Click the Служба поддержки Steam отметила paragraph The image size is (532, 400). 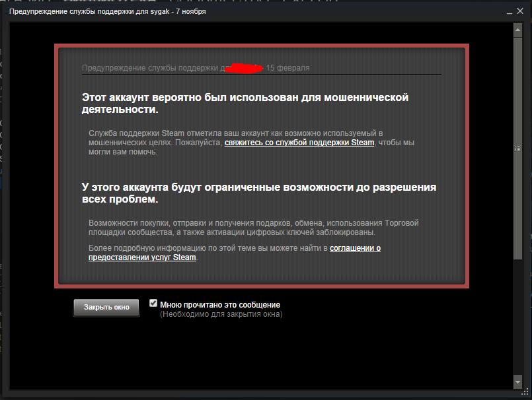(x=251, y=143)
